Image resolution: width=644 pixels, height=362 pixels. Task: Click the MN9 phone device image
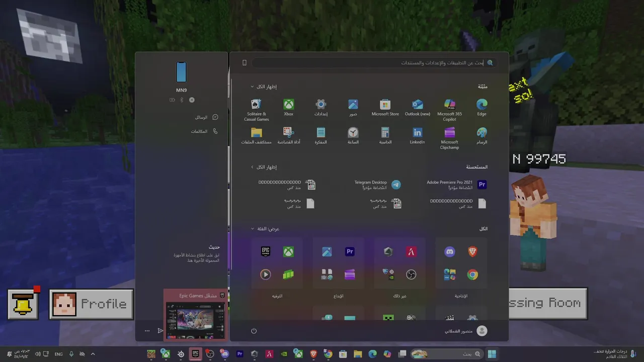click(x=182, y=72)
